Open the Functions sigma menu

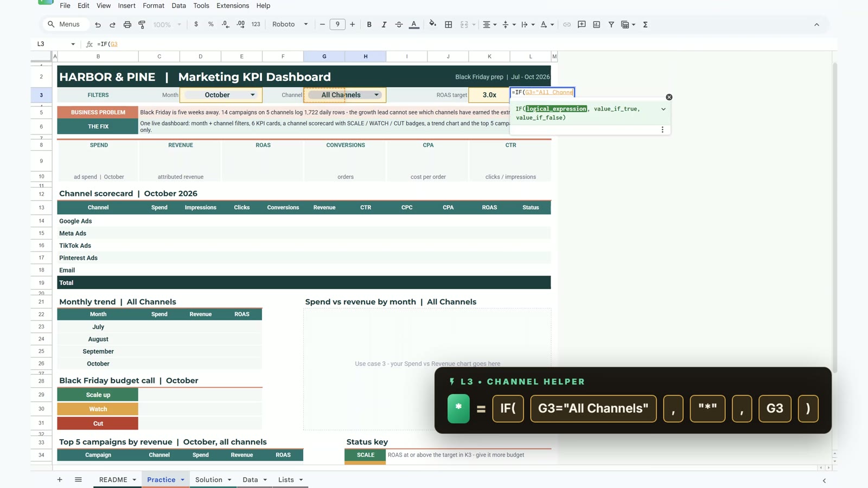coord(645,24)
